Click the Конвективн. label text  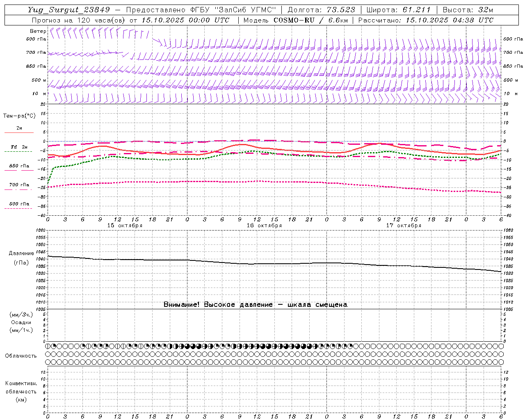click(x=21, y=383)
